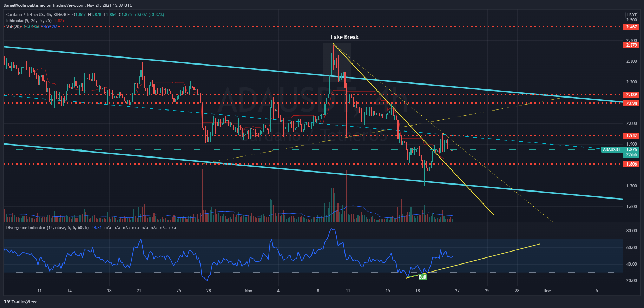Screen dimensions: 644x308
Task: Click the green Bull divergence label
Action: 422,277
